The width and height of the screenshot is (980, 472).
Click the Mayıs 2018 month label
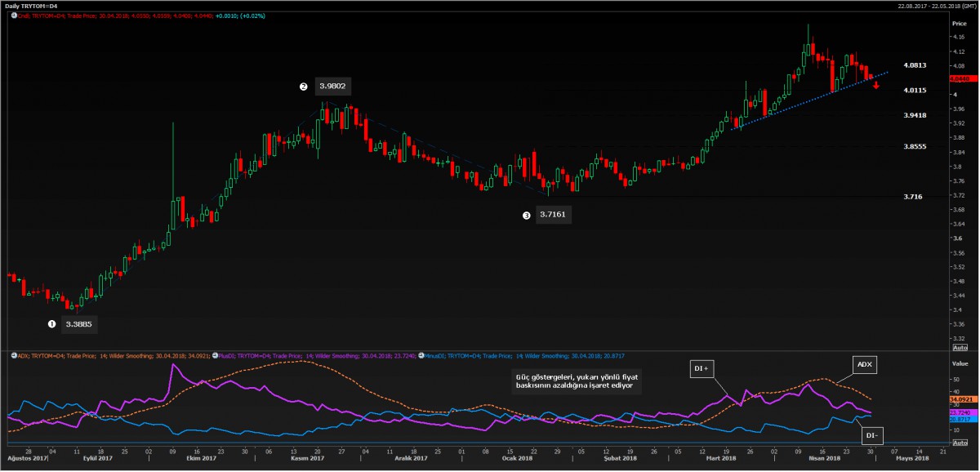[x=912, y=459]
